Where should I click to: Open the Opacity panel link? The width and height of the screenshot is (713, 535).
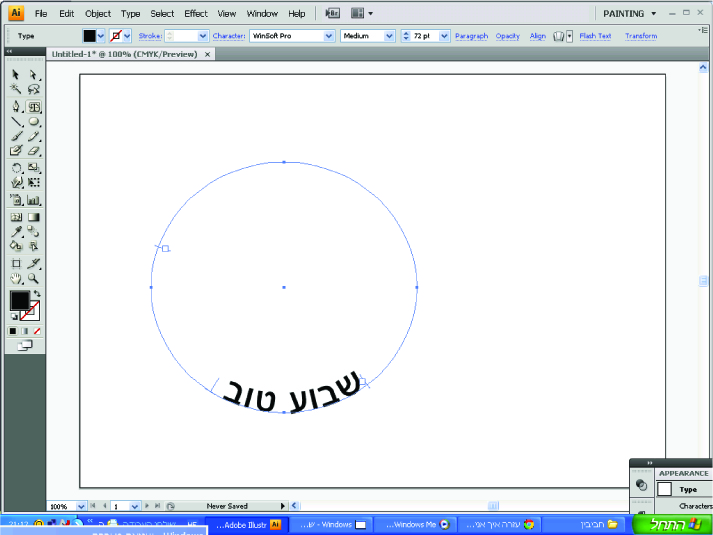tap(507, 36)
